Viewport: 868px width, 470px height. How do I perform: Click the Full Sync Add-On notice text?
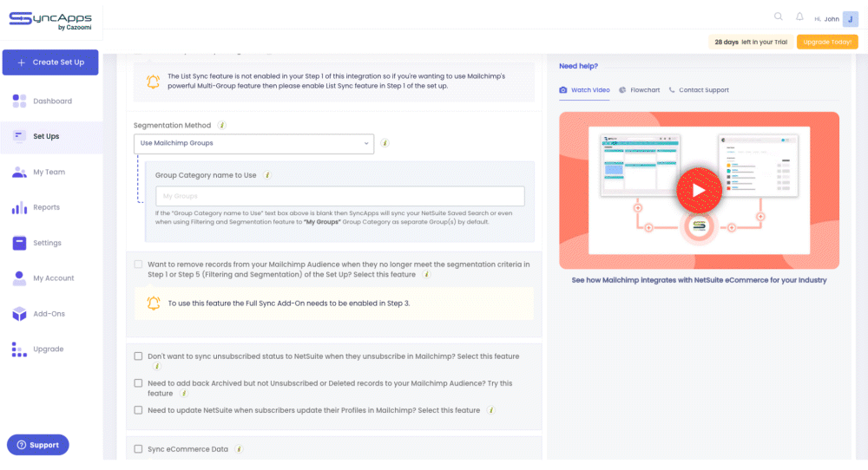pos(289,304)
